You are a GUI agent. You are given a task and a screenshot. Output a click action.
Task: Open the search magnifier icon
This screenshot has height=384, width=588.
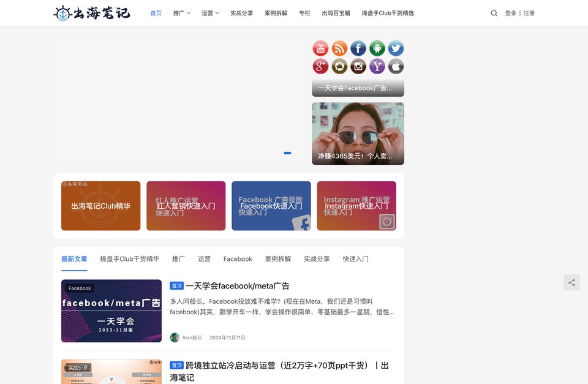494,13
